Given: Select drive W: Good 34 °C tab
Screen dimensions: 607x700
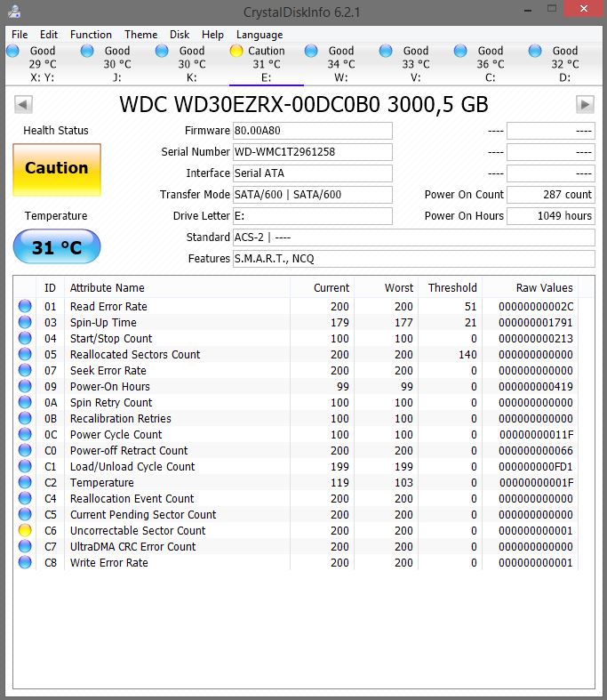Looking at the screenshot, I should (341, 64).
